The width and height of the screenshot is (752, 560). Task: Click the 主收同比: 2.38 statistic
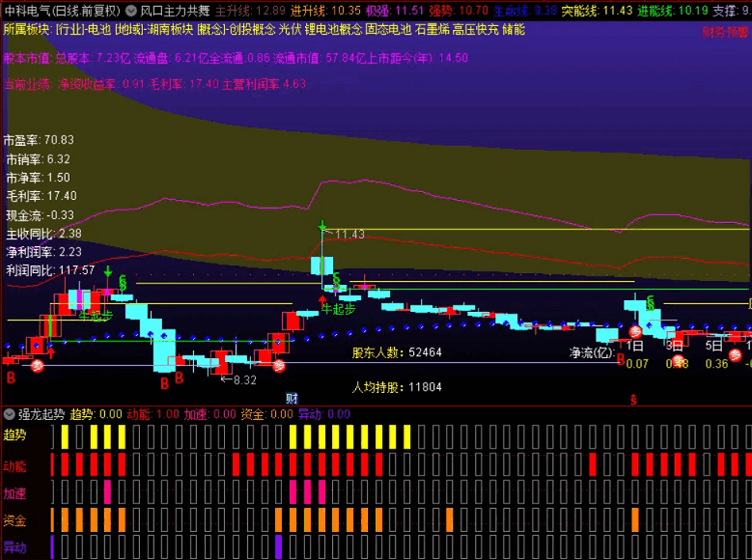43,234
